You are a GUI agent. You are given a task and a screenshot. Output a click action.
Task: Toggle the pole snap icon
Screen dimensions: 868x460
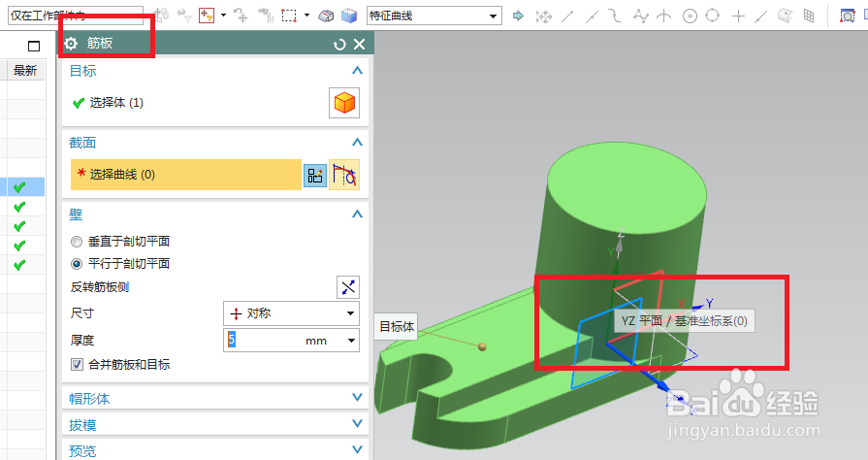tap(640, 16)
